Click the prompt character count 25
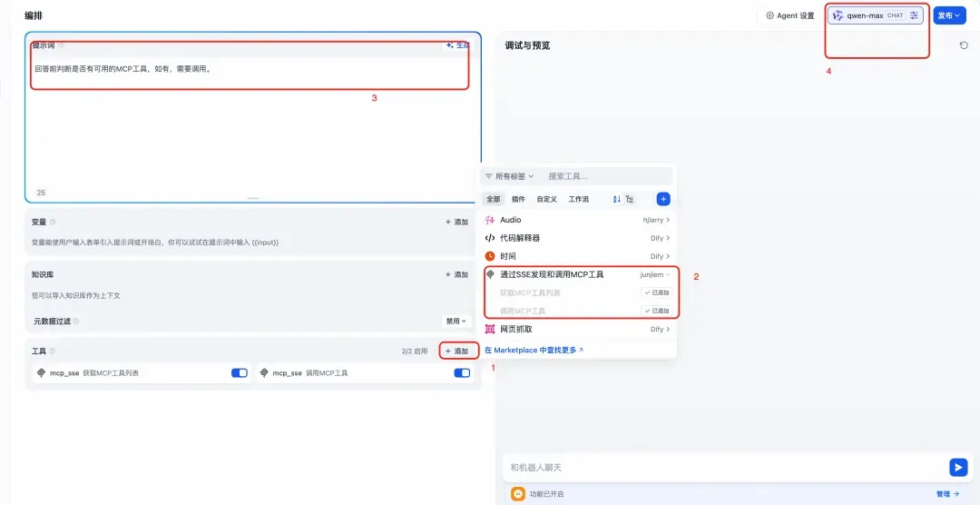Image resolution: width=980 pixels, height=505 pixels. [x=41, y=193]
